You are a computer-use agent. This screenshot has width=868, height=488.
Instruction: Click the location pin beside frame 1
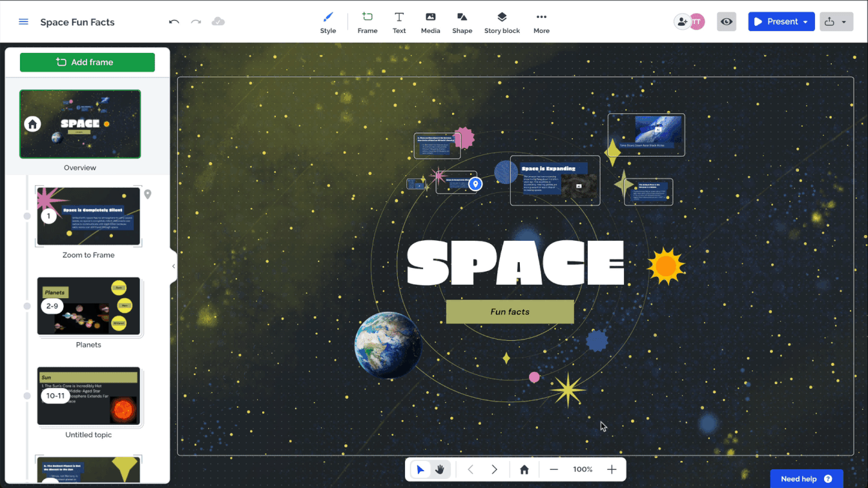pos(147,194)
